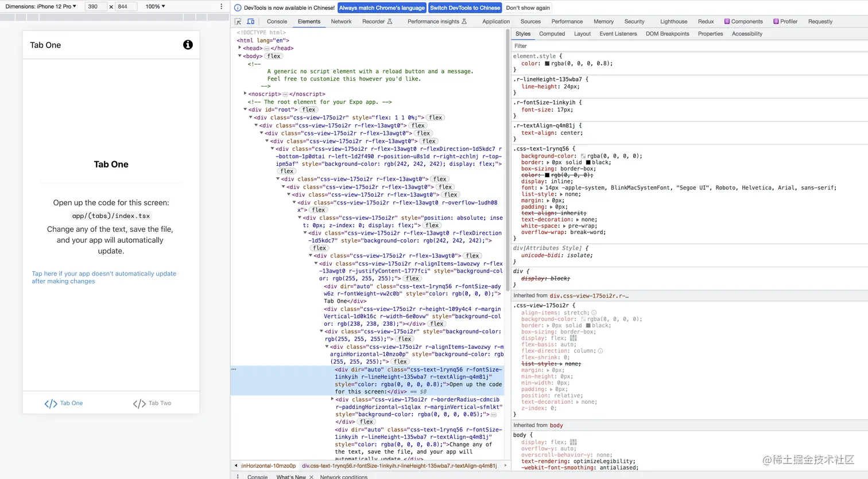This screenshot has width=868, height=479.
Task: Open the Lighthouse panel tab
Action: pyautogui.click(x=673, y=22)
